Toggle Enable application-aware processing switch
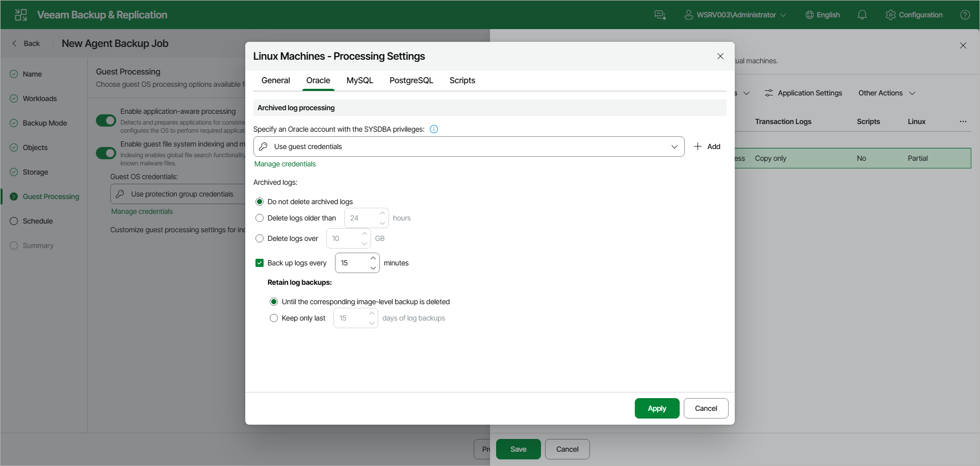Screen dimensions: 980x466 pyautogui.click(x=106, y=120)
